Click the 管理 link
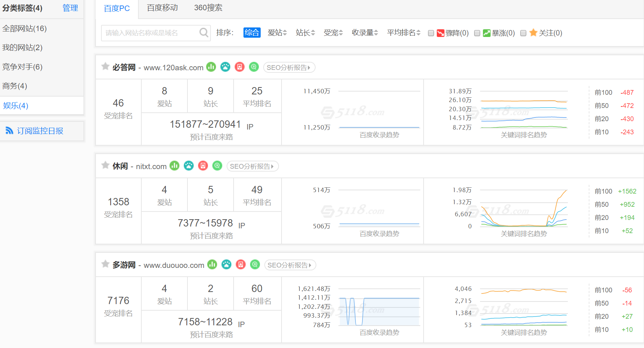Image resolution: width=644 pixels, height=348 pixels. [x=70, y=8]
